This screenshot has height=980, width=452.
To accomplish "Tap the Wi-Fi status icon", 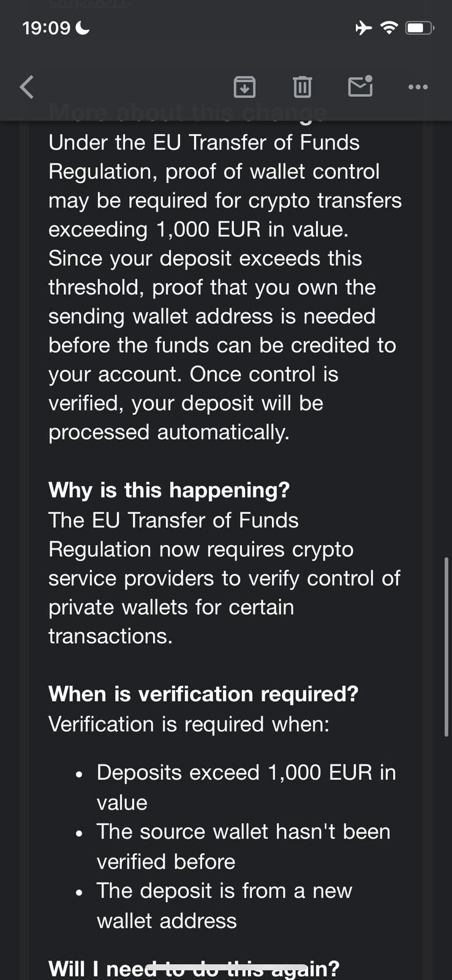I will (388, 28).
